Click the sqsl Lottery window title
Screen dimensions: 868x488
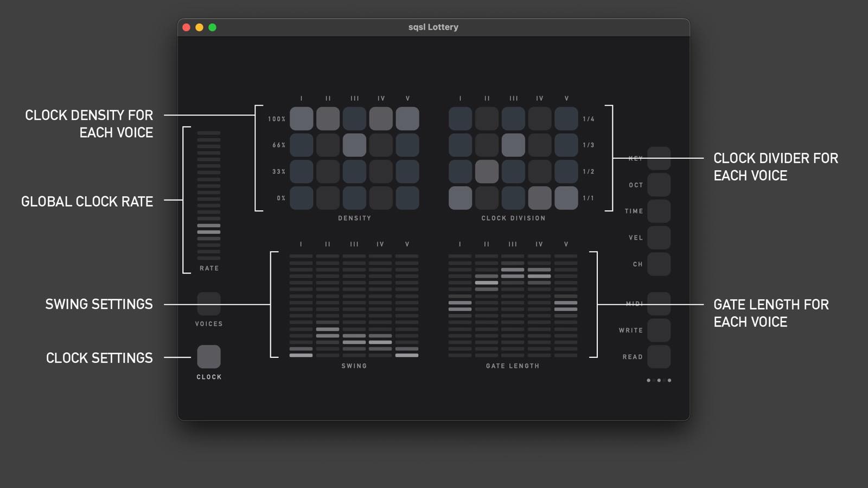(433, 27)
